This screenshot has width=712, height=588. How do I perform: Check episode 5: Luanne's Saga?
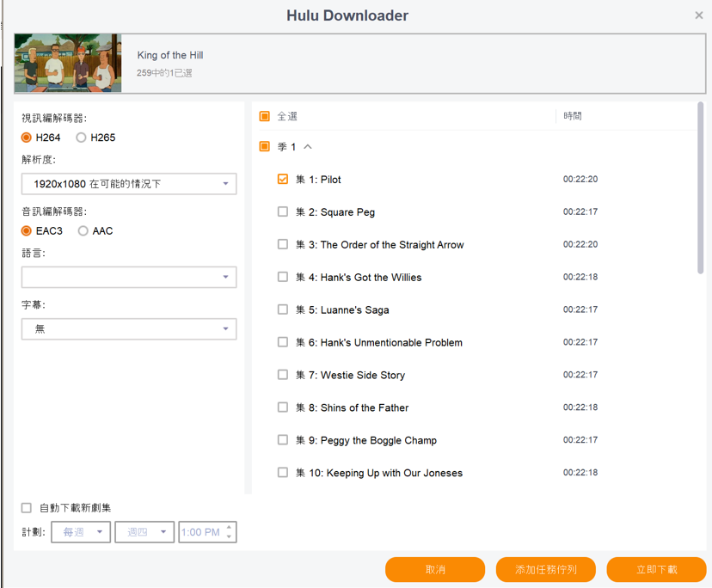[x=282, y=309]
